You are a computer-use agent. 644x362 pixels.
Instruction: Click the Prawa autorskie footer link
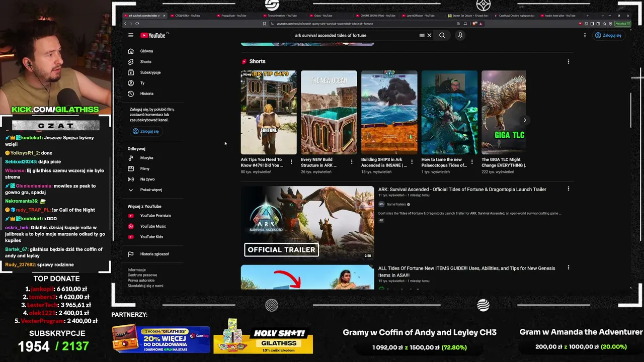tap(141, 281)
